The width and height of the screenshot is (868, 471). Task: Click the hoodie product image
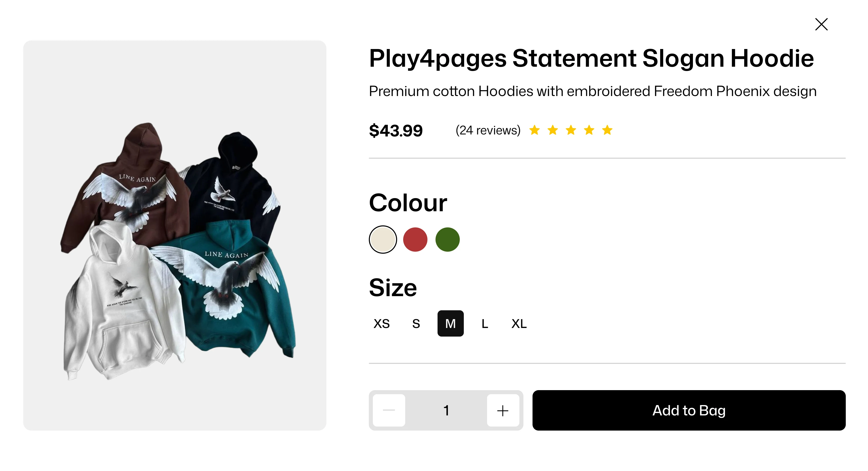coord(175,235)
